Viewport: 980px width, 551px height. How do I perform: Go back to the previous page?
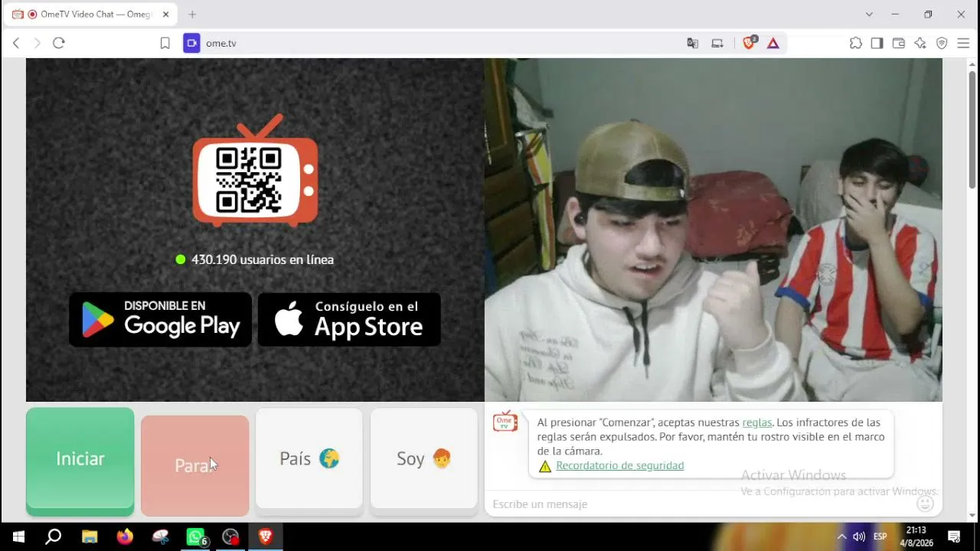pos(16,43)
